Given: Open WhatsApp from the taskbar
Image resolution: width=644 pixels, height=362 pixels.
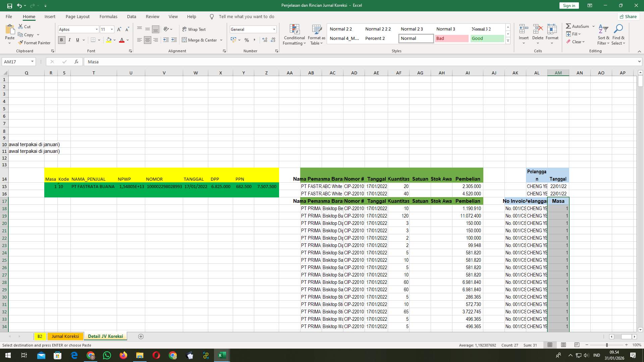Looking at the screenshot, I should [x=107, y=355].
